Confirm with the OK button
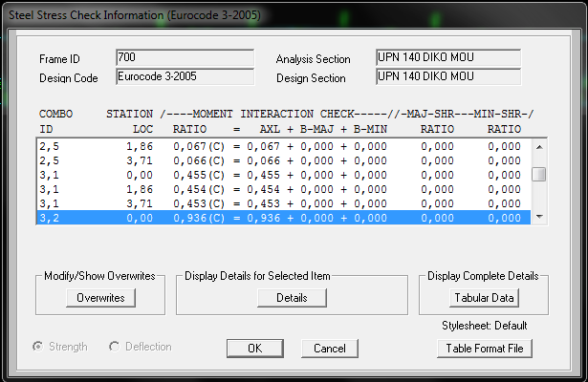Viewport: 588px width, 382px height. tap(255, 349)
